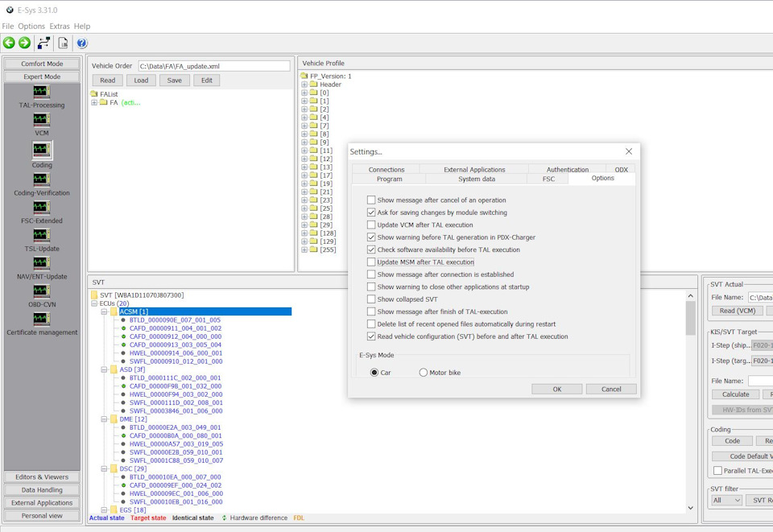Click the Read (VCM) button

(x=738, y=311)
